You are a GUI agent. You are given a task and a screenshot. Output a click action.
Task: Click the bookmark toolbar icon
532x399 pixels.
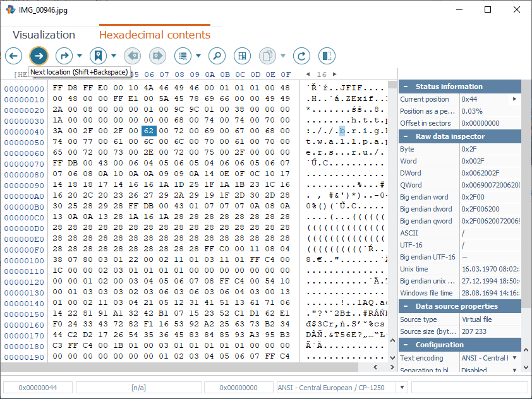(x=98, y=56)
